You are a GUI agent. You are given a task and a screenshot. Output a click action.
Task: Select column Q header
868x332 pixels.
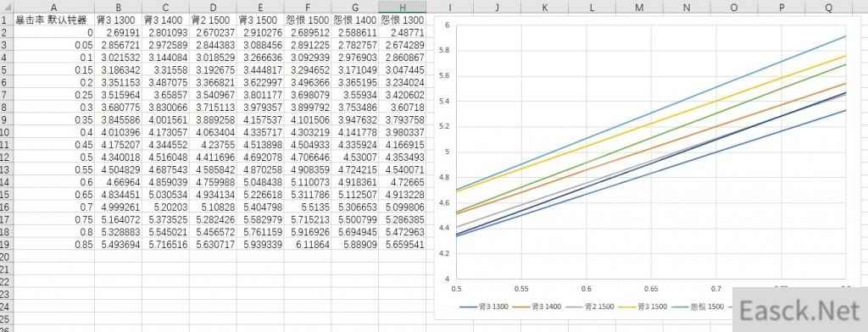click(x=829, y=7)
